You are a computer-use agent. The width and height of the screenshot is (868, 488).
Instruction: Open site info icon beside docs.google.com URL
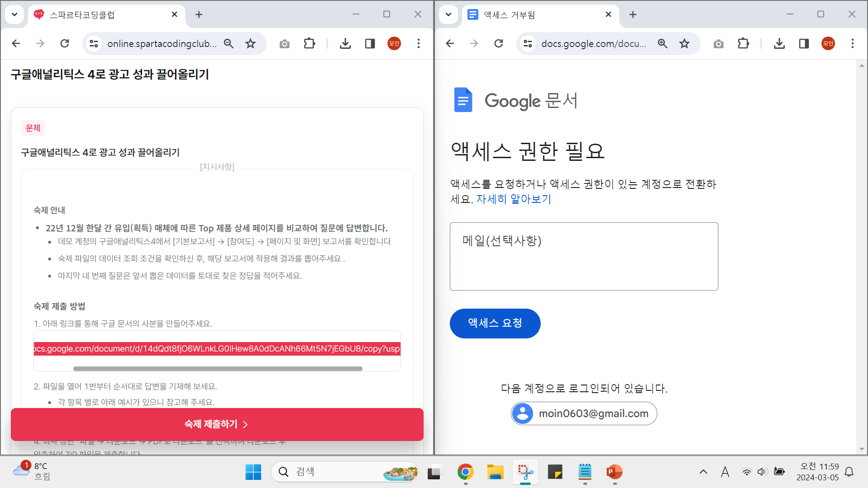528,43
